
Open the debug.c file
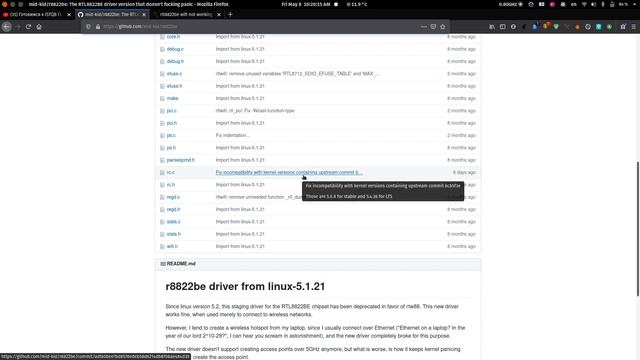click(x=175, y=49)
